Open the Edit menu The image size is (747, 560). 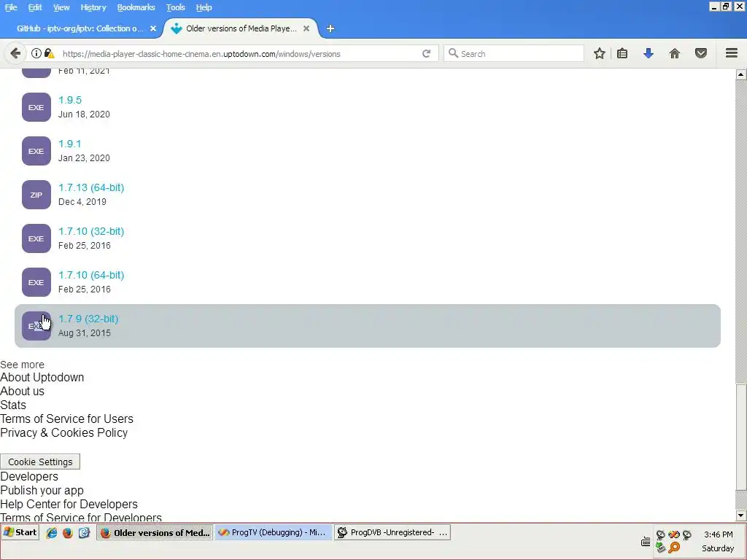[x=35, y=7]
